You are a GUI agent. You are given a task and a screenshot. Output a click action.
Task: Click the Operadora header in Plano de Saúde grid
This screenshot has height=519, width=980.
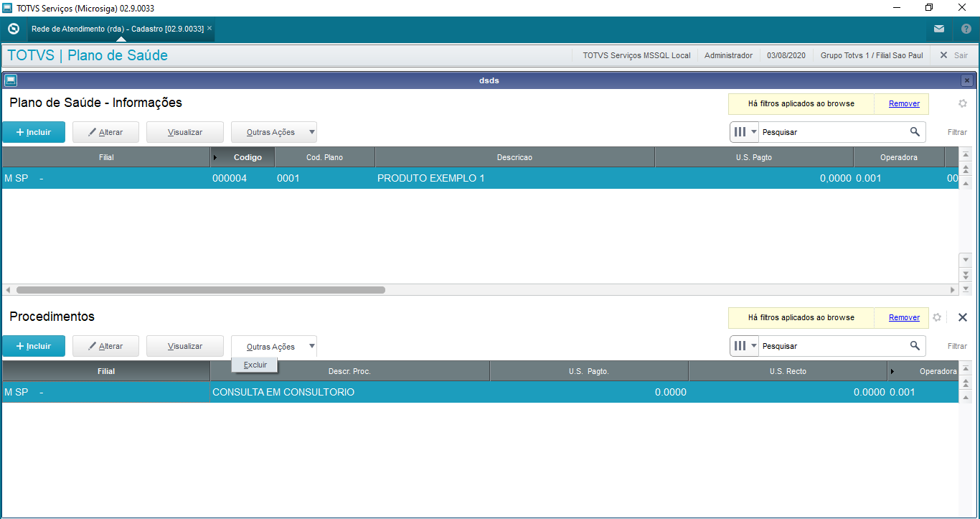899,157
